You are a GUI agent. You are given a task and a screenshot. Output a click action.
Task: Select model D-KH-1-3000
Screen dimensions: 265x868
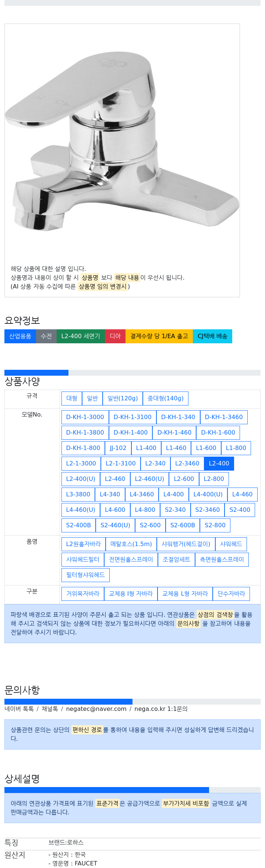[x=85, y=417]
